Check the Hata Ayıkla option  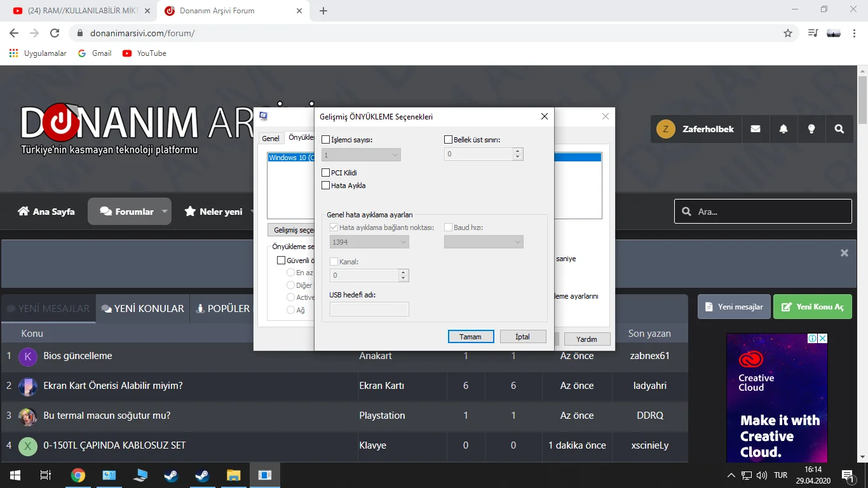(x=326, y=186)
